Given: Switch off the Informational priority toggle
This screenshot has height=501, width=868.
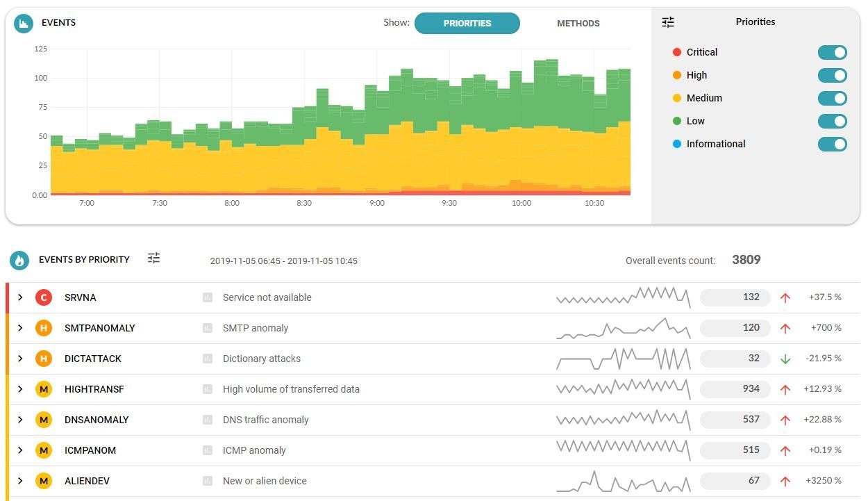Looking at the screenshot, I should (833, 145).
